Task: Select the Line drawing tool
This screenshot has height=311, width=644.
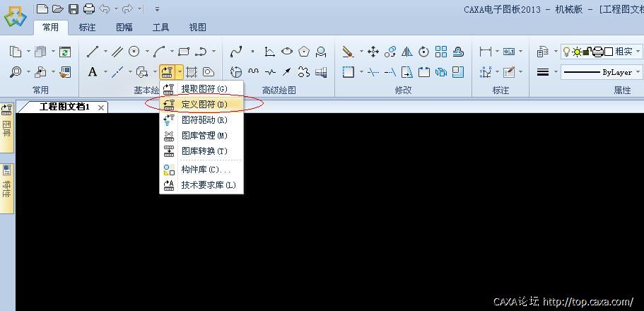Action: tap(93, 52)
